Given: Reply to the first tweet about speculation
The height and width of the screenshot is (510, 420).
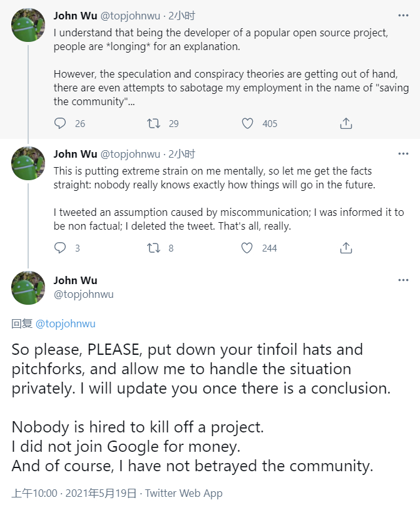Looking at the screenshot, I should (60, 123).
